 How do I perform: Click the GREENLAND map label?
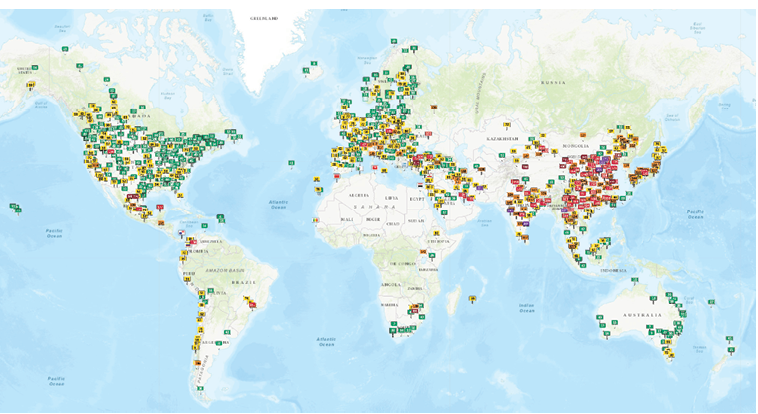269,17
